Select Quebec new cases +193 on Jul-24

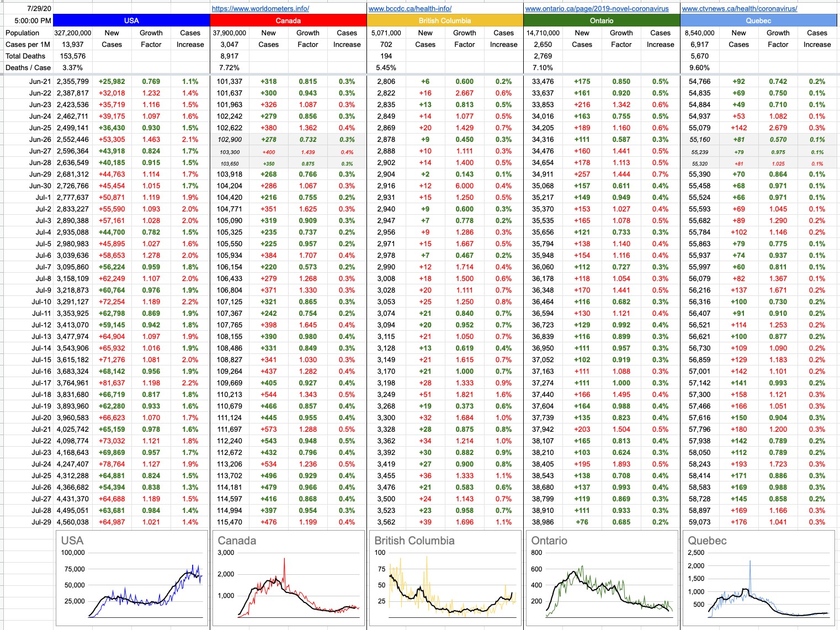[738, 464]
